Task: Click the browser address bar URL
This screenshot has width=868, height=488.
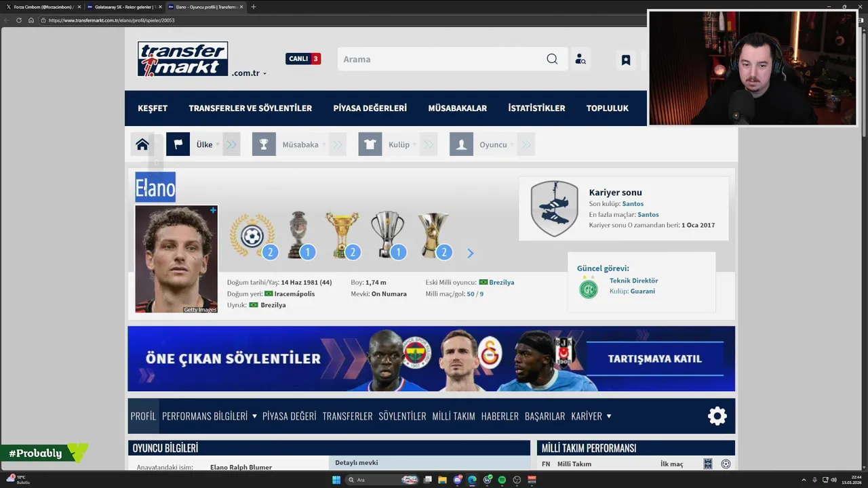Action: pos(112,20)
